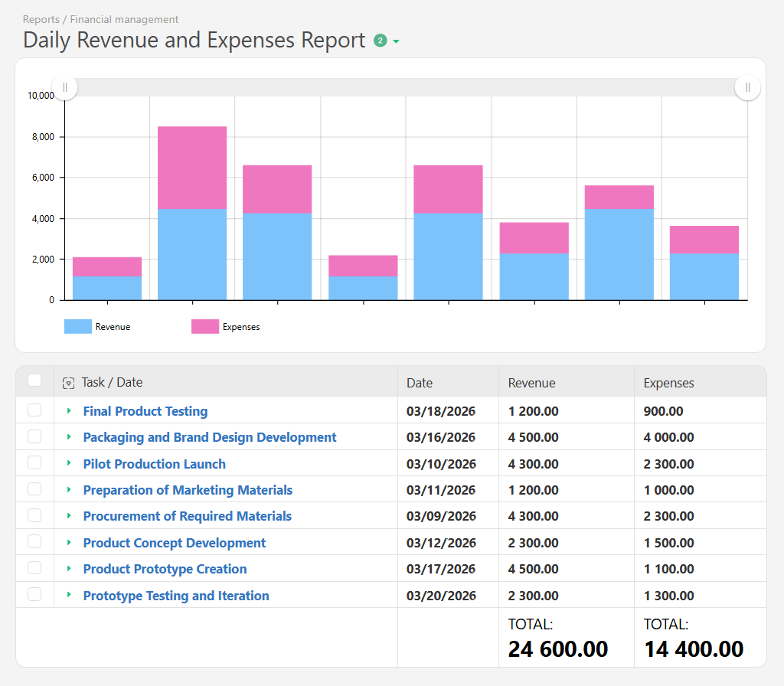Click the green arrow icon for Preparation of Marketing Materials
Viewport: 784px width, 686px height.
70,489
